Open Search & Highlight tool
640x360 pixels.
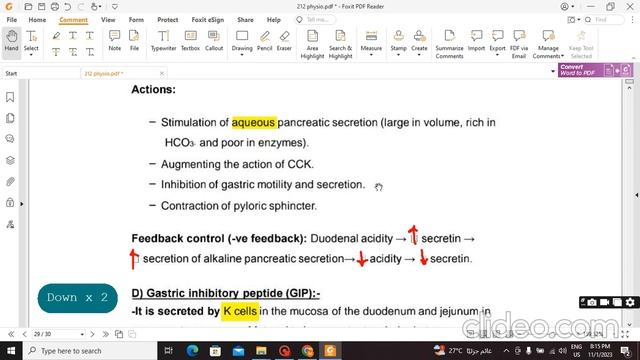340,44
